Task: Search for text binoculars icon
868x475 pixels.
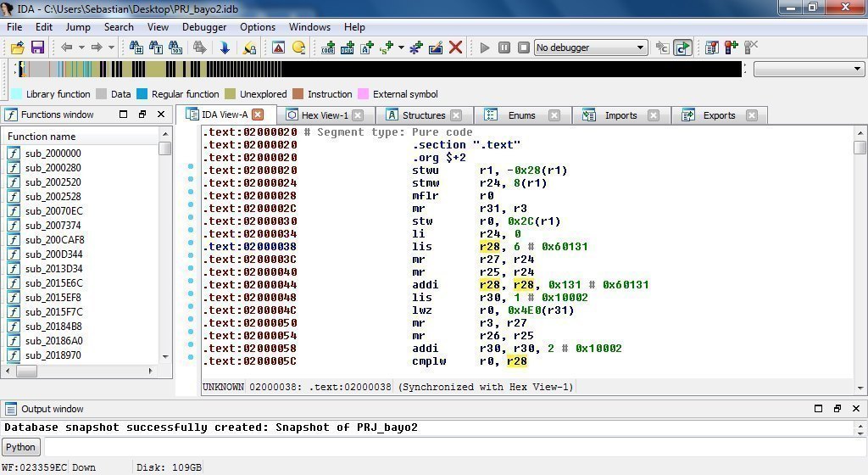Action: (156, 47)
